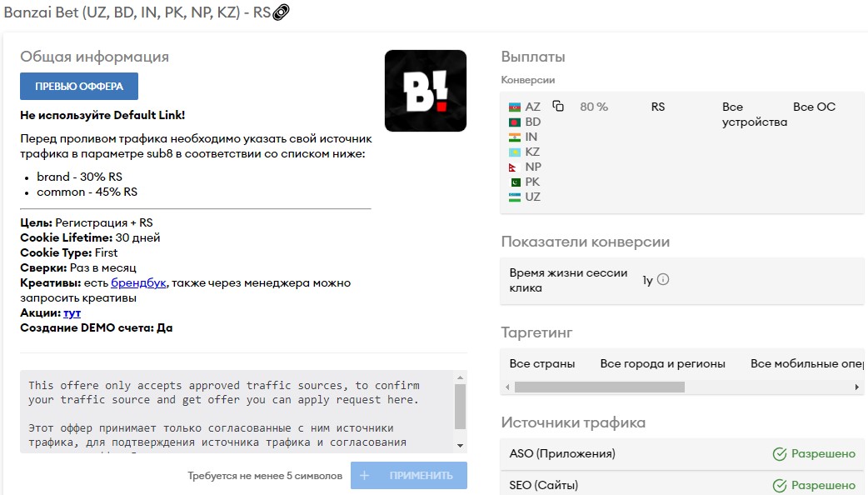Open the тут link for Акции
This screenshot has height=495, width=868.
pyautogui.click(x=72, y=312)
